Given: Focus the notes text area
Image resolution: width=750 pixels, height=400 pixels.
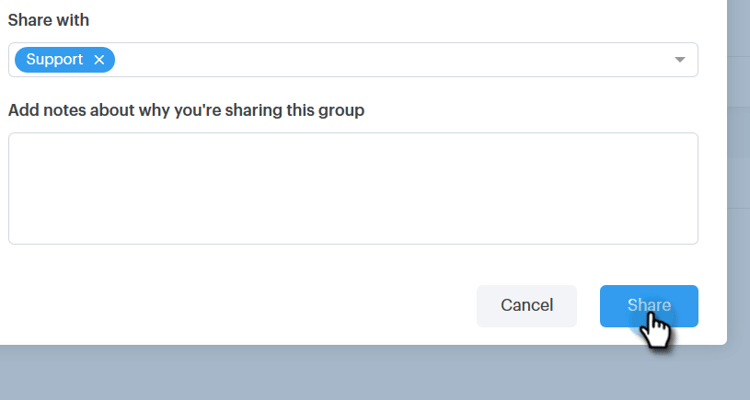Looking at the screenshot, I should [353, 189].
